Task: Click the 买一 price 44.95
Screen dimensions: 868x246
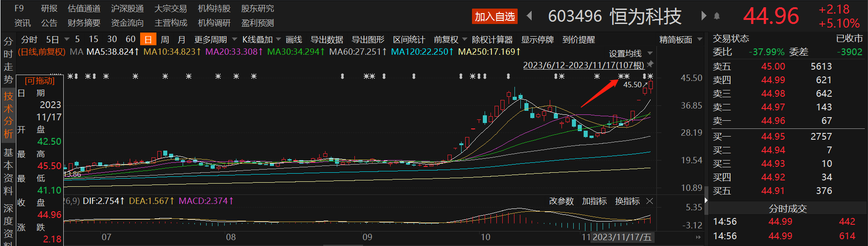Action: [773, 137]
